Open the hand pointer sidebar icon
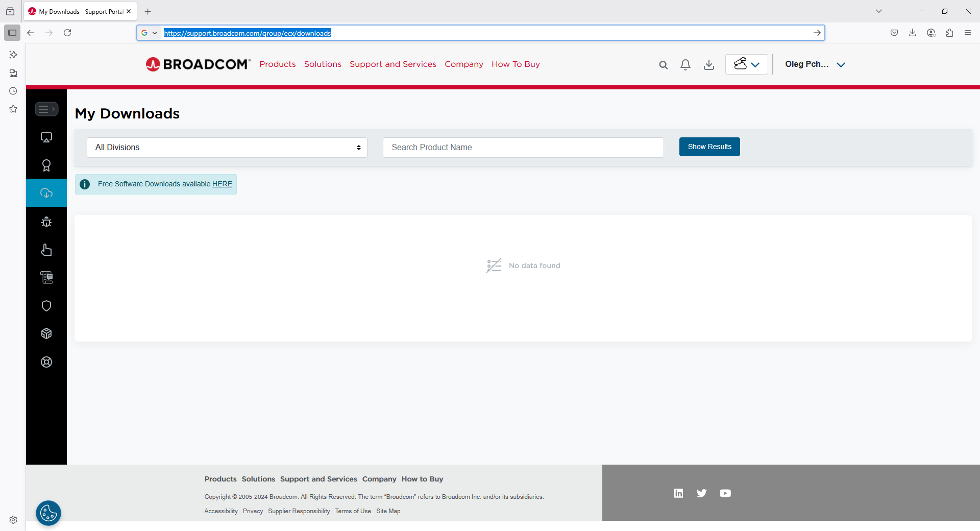 coord(46,250)
